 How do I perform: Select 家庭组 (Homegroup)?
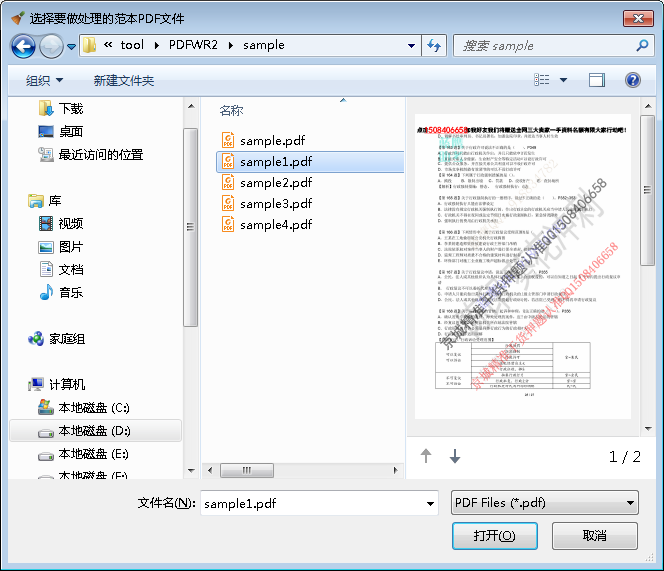(x=56, y=339)
